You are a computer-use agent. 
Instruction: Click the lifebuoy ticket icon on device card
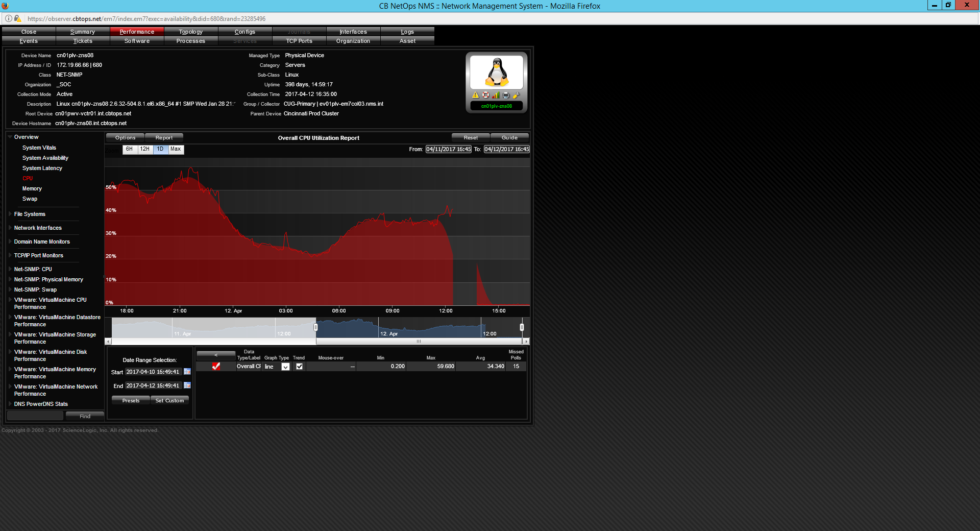485,95
